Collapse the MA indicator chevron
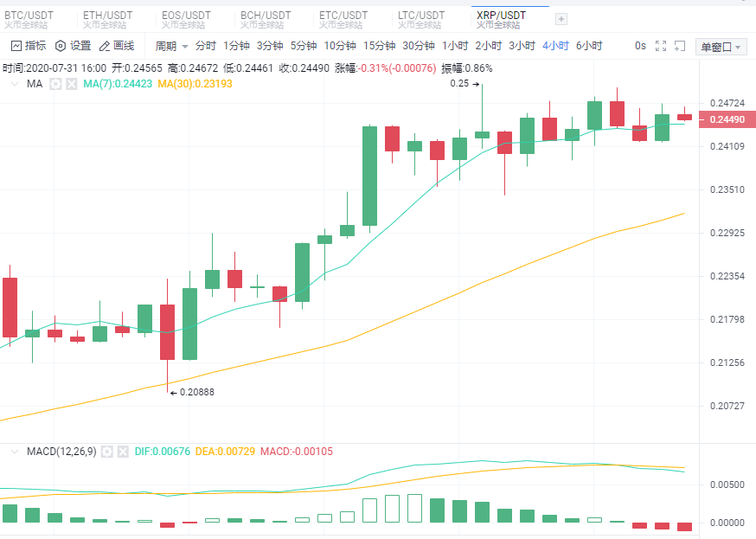This screenshot has width=756, height=539. pos(14,84)
